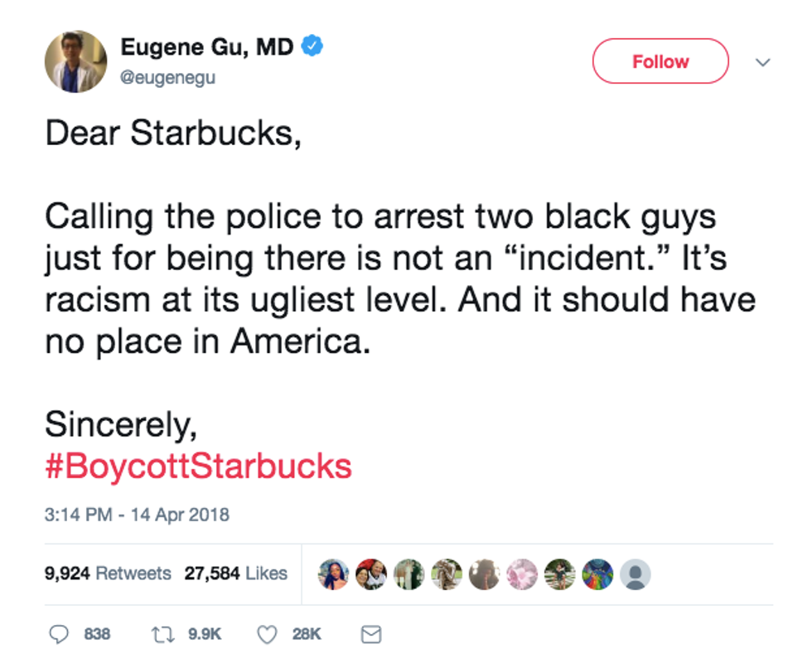The width and height of the screenshot is (812, 668).
Task: View the 9,924 Retweets list
Action: point(108,574)
